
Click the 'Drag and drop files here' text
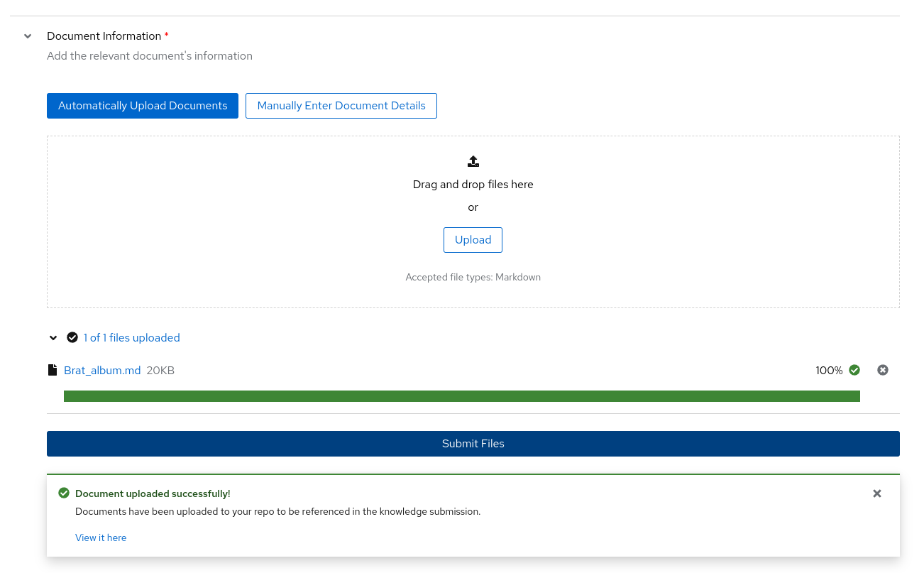tap(473, 185)
